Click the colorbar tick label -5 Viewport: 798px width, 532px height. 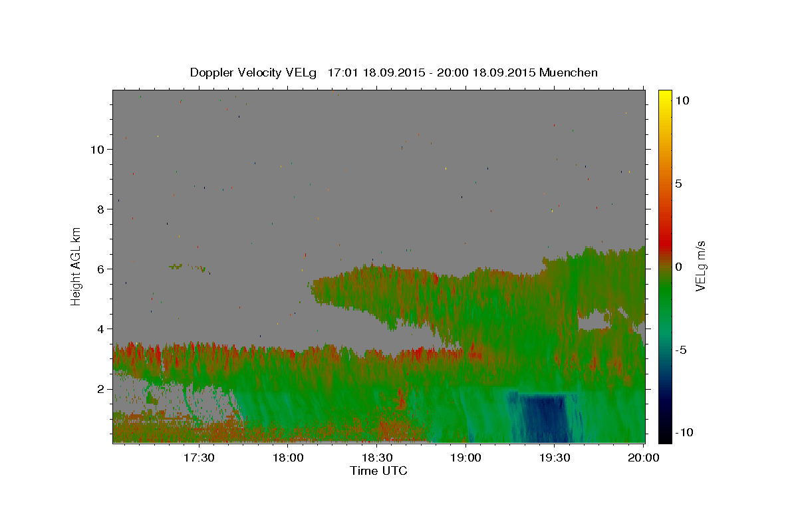pos(680,350)
